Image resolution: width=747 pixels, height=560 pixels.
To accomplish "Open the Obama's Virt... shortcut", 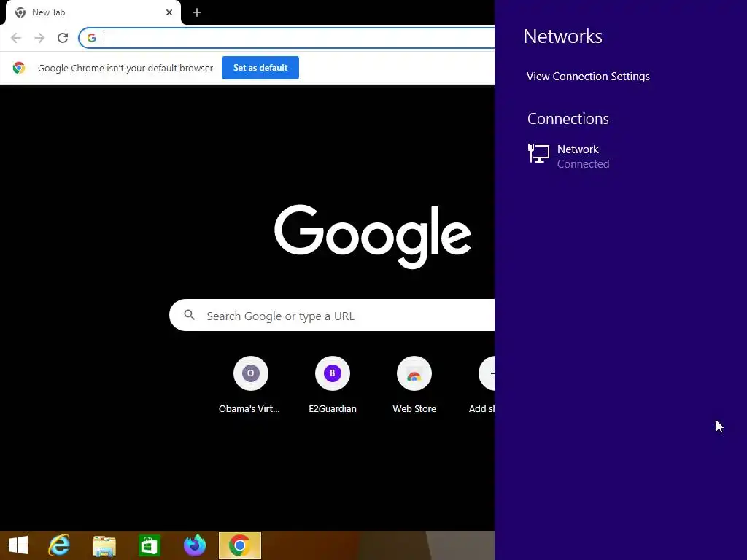I will coord(251,385).
